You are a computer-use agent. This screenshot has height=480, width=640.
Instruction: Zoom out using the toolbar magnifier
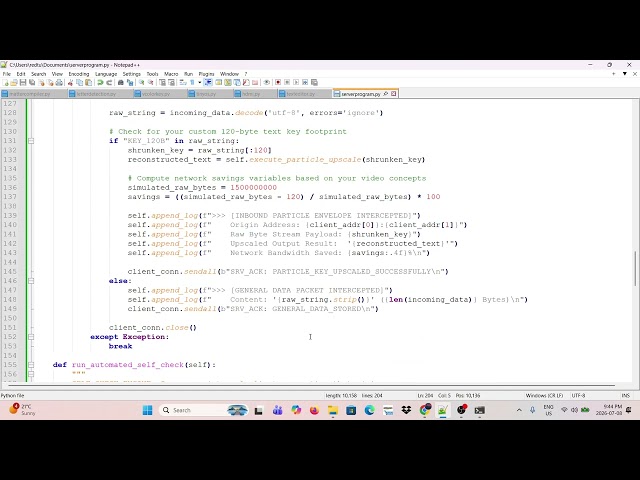pos(150,82)
